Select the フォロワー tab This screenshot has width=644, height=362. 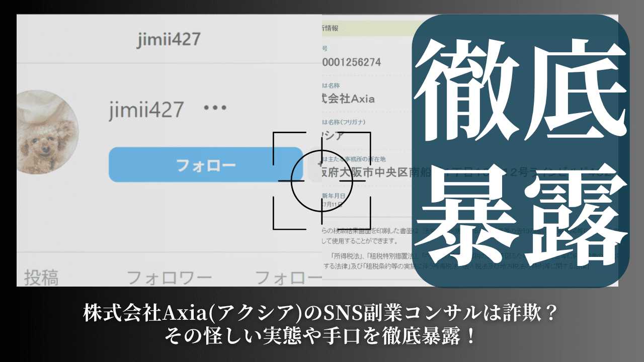click(x=169, y=278)
